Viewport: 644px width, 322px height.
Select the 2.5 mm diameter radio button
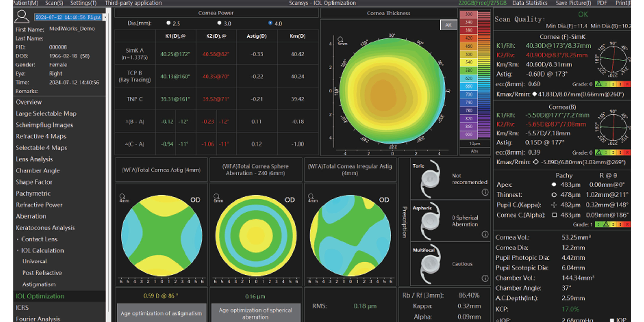168,23
